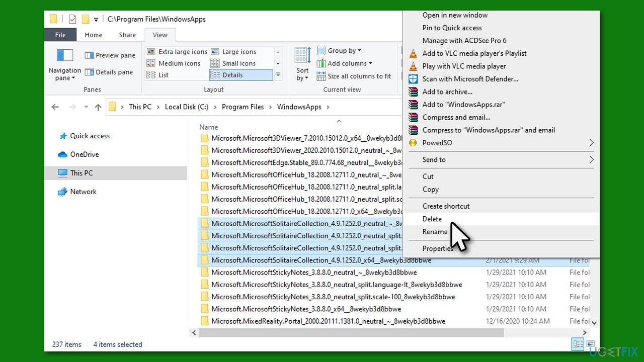Switch layout to Large icons
The image size is (644, 362).
(x=234, y=52)
